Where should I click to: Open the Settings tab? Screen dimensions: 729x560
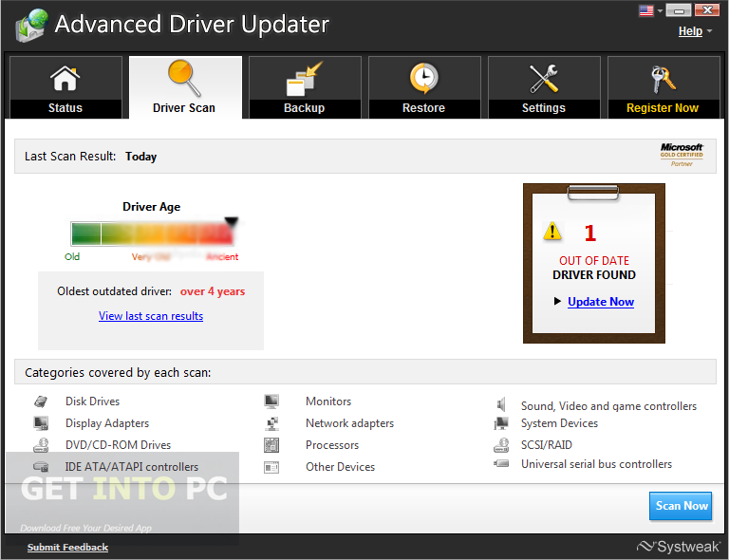[x=544, y=87]
